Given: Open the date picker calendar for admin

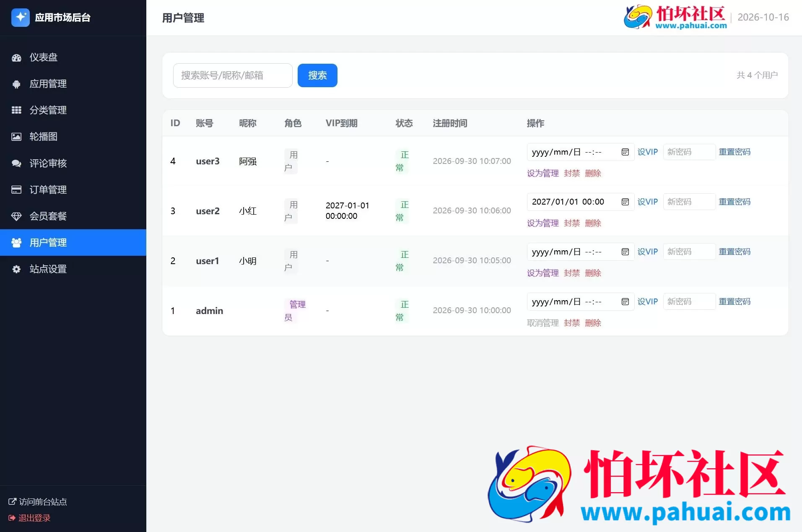Looking at the screenshot, I should coord(625,302).
